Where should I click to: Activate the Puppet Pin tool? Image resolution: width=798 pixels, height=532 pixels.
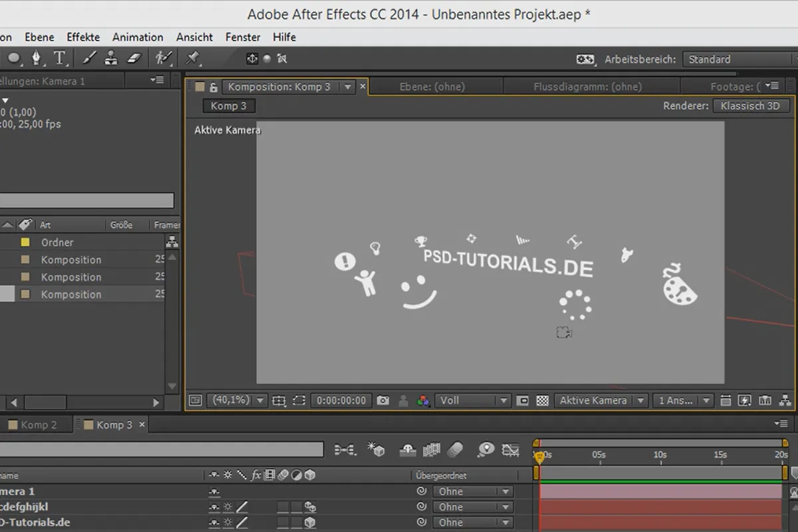coord(194,59)
